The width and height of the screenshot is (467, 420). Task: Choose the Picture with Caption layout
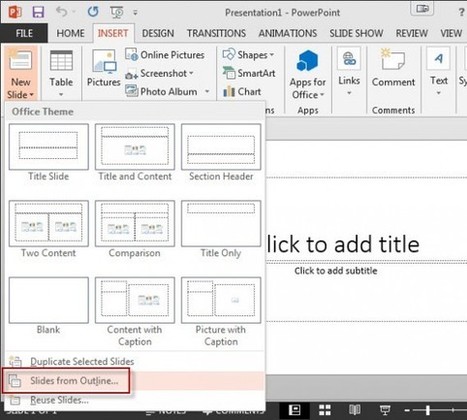click(x=221, y=300)
